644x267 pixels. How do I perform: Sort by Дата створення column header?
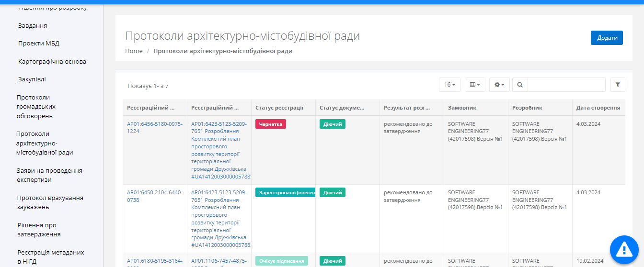tap(598, 108)
